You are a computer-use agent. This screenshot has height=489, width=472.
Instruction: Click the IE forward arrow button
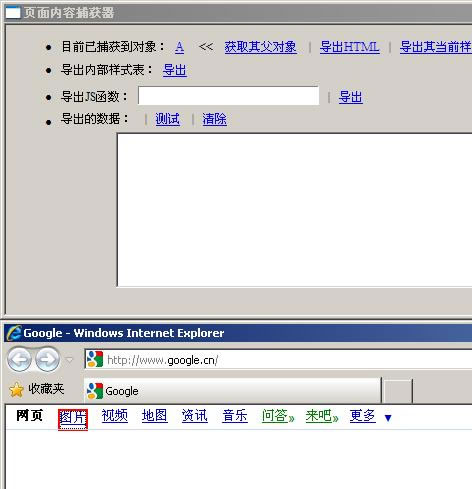[47, 359]
